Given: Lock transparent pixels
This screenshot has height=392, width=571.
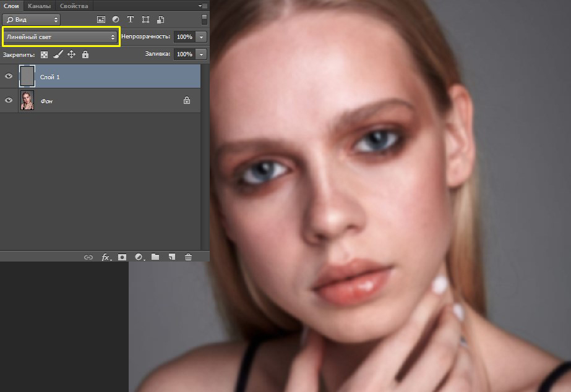Looking at the screenshot, I should 44,54.
